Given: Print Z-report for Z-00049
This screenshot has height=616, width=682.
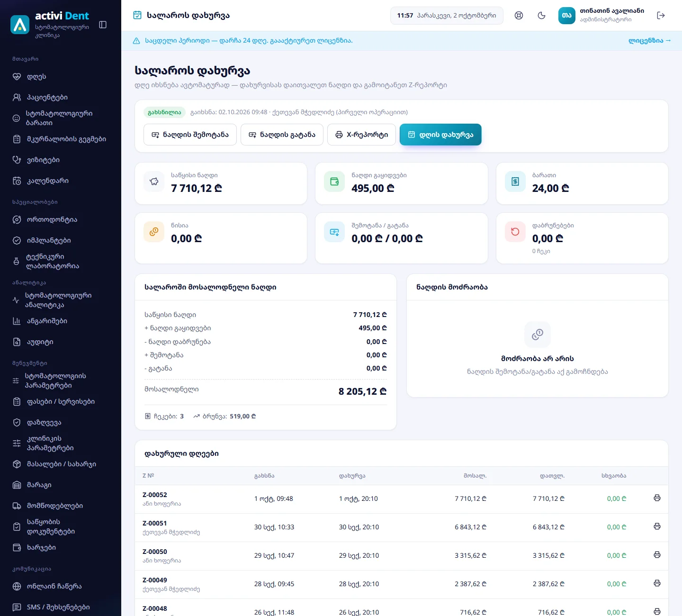Looking at the screenshot, I should point(657,583).
